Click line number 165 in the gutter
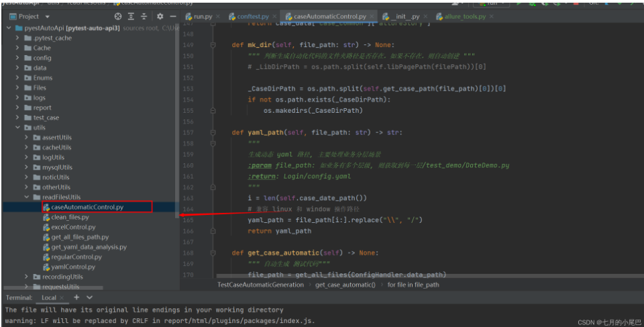 pos(188,220)
